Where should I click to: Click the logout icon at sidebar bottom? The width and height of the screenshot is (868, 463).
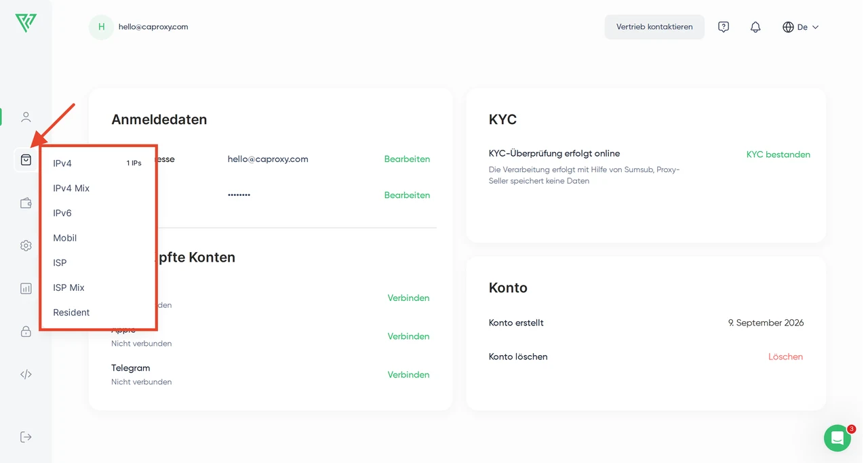(26, 437)
